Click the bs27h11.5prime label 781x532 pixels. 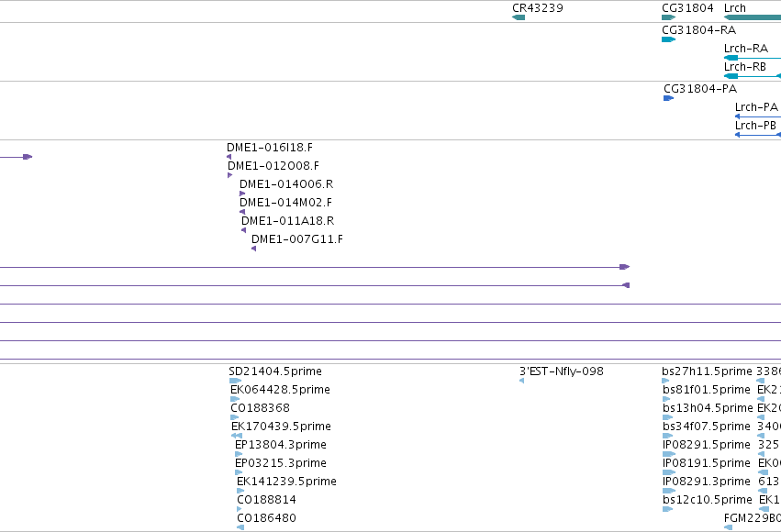pyautogui.click(x=707, y=371)
